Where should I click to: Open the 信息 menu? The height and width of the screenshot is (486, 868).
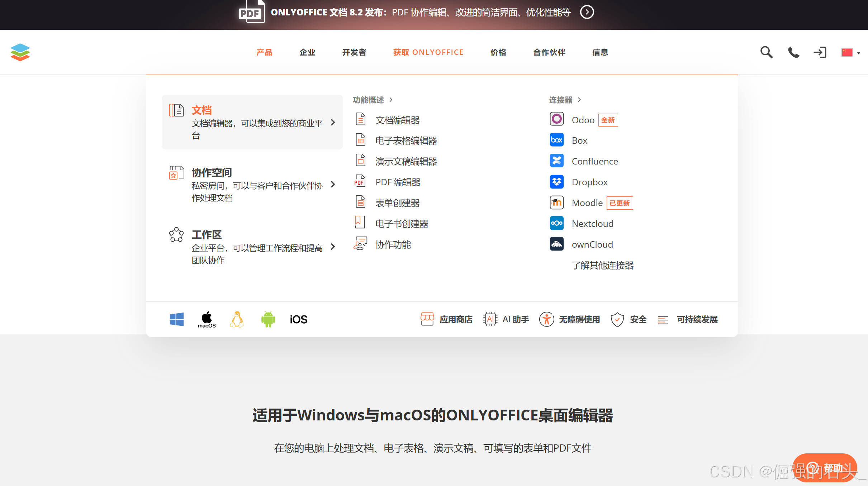click(600, 52)
